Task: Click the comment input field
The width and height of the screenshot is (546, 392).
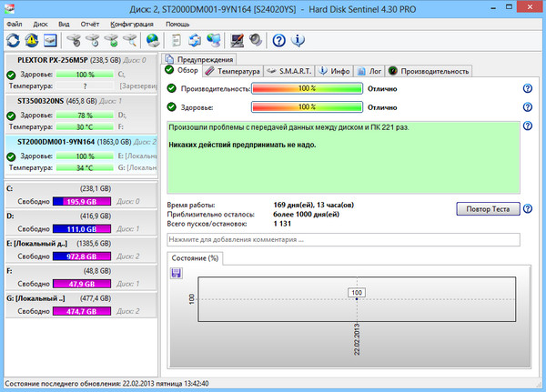Action: (343, 240)
